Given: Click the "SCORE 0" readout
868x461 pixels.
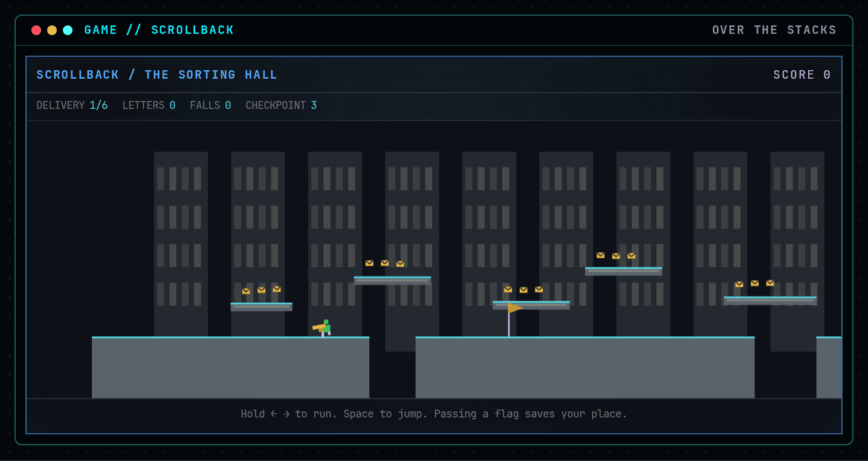Looking at the screenshot, I should click(802, 75).
